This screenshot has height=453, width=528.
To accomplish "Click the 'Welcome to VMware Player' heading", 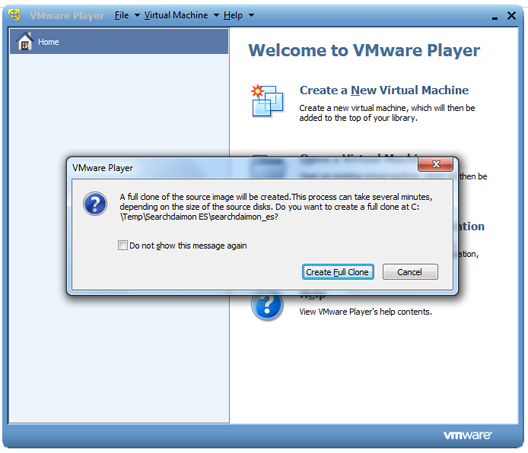I will (364, 51).
